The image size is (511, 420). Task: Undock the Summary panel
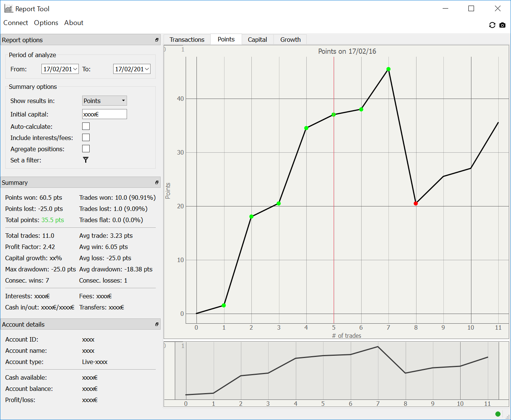[x=157, y=183]
